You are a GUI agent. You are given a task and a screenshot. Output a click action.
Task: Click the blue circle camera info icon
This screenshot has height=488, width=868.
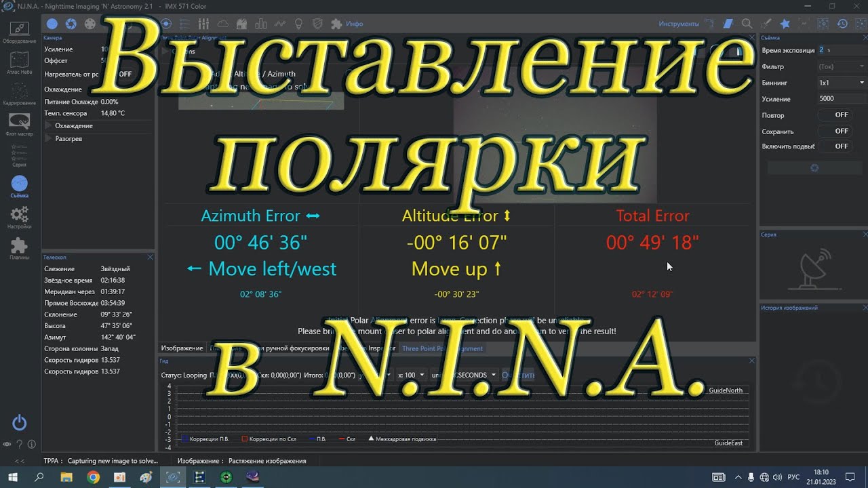point(52,24)
